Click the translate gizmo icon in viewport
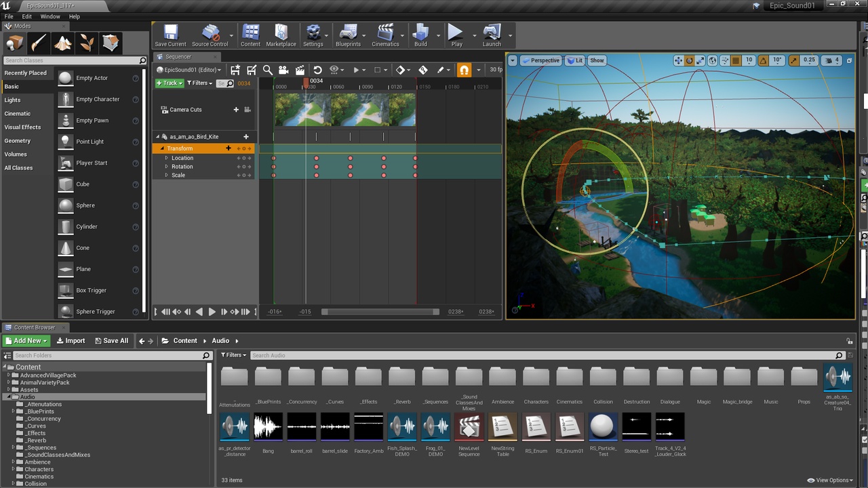Screen dimensions: 868x488 click(678, 60)
